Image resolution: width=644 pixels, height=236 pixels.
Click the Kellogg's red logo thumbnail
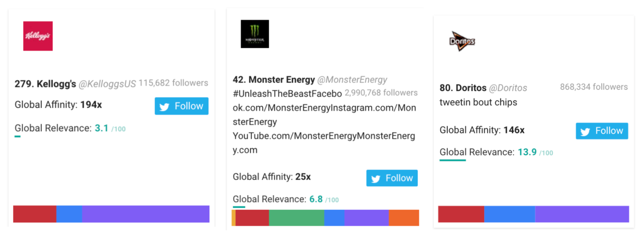pos(38,36)
